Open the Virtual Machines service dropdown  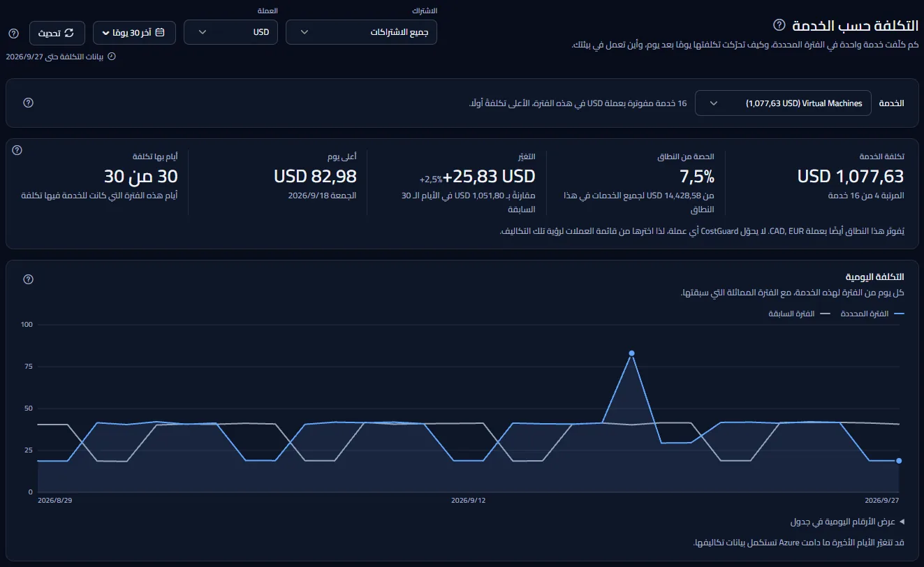784,103
